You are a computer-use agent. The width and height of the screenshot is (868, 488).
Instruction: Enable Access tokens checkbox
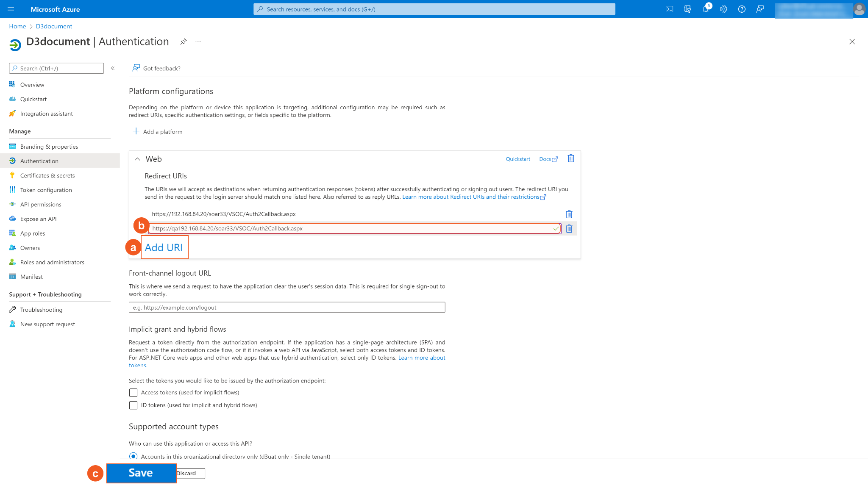tap(133, 393)
